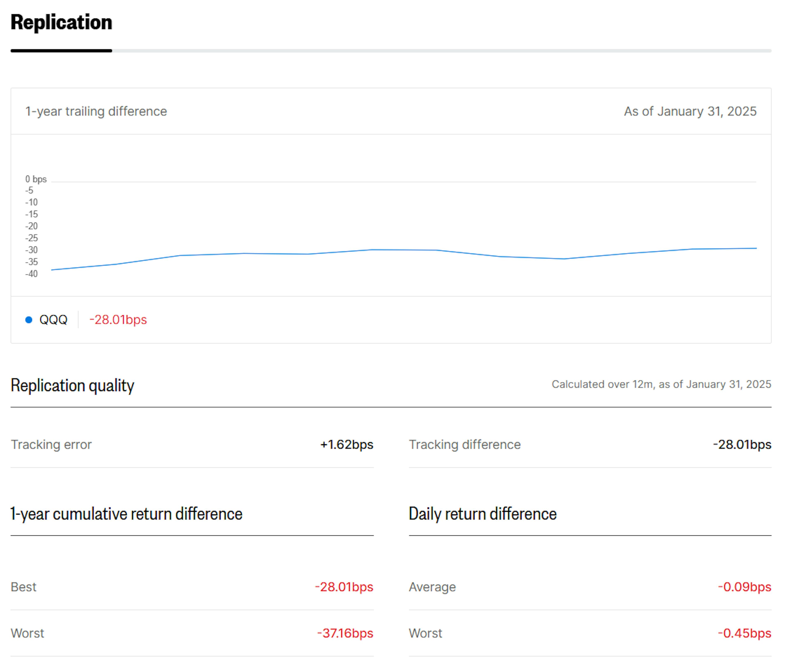The width and height of the screenshot is (792, 672).
Task: Click the -40 axis label
Action: tap(32, 274)
